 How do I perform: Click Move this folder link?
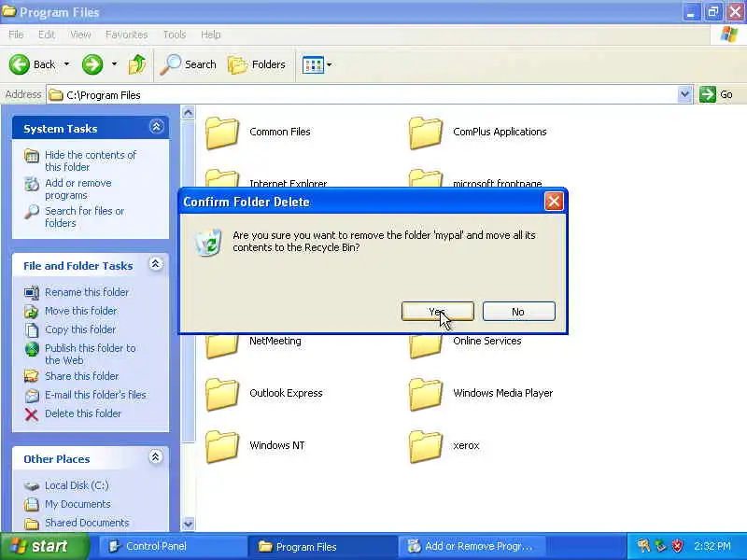[x=81, y=311]
